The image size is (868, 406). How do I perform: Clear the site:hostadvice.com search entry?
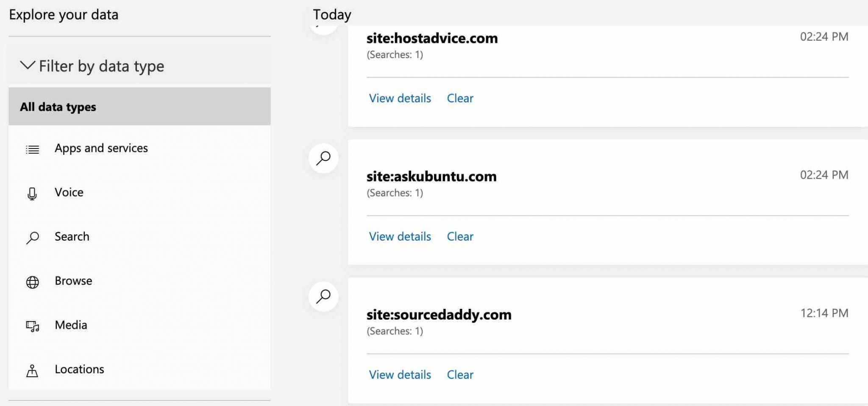point(460,98)
